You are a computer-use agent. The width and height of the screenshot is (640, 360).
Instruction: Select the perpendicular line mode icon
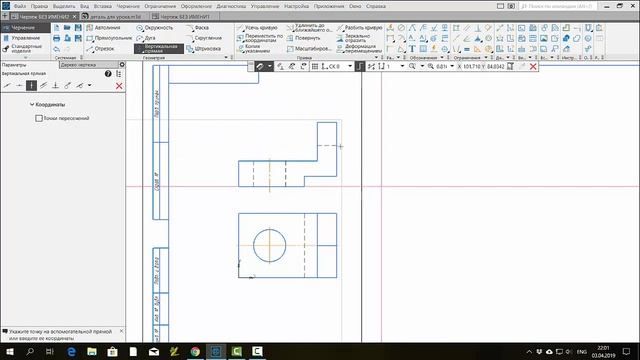tap(56, 86)
